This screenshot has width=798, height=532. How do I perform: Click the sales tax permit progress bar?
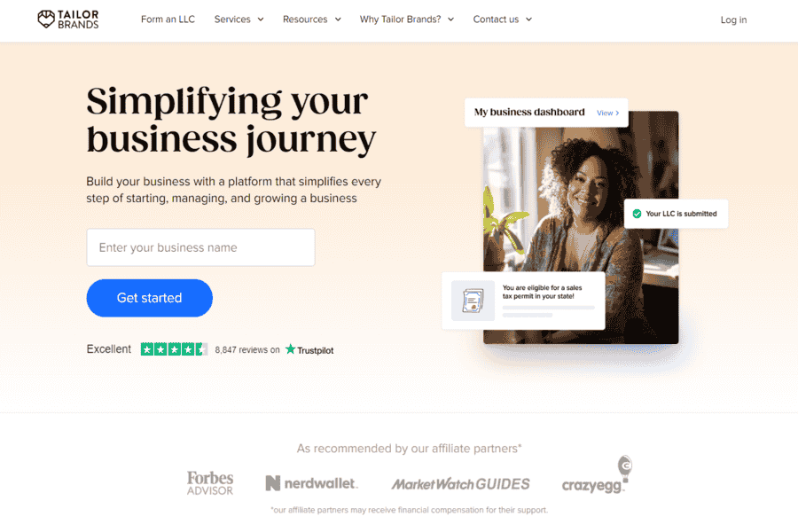click(x=548, y=308)
